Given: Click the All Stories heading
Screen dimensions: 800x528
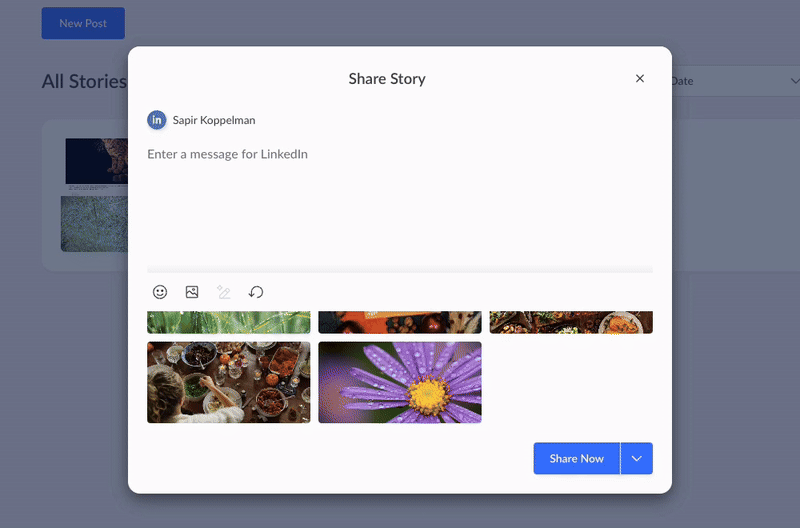Looking at the screenshot, I should pos(84,82).
